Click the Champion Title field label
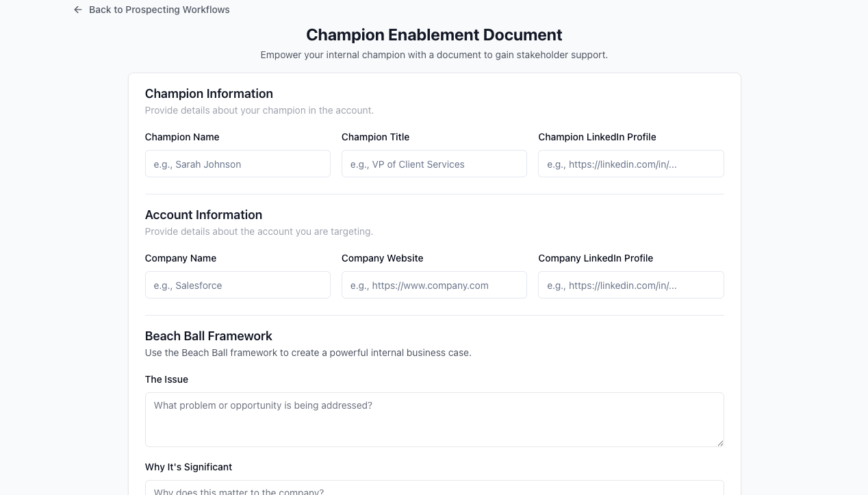This screenshot has height=495, width=868. [x=375, y=137]
